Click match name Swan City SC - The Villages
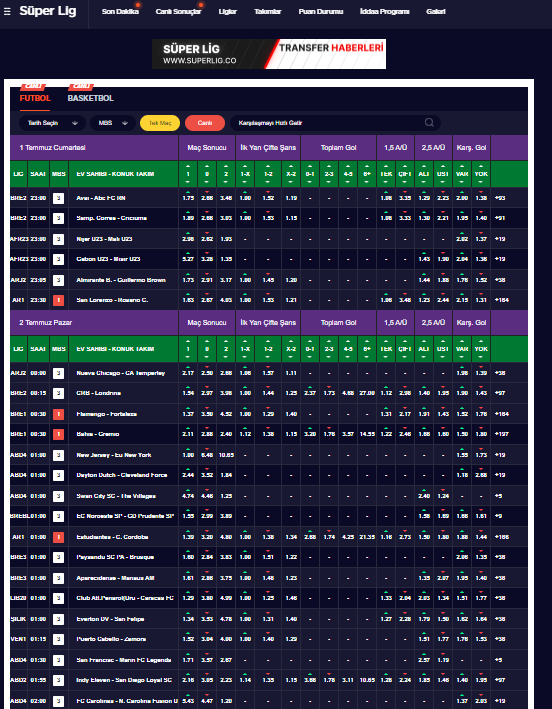 [x=116, y=496]
